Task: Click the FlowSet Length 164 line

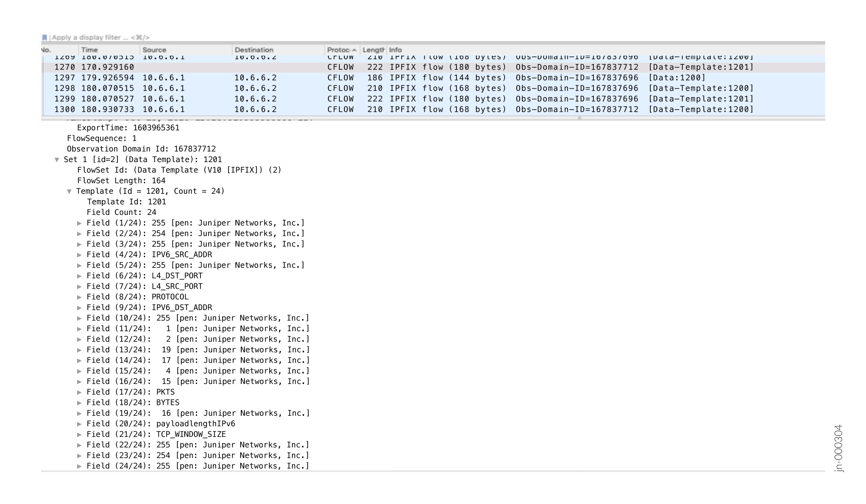Action: pyautogui.click(x=121, y=181)
